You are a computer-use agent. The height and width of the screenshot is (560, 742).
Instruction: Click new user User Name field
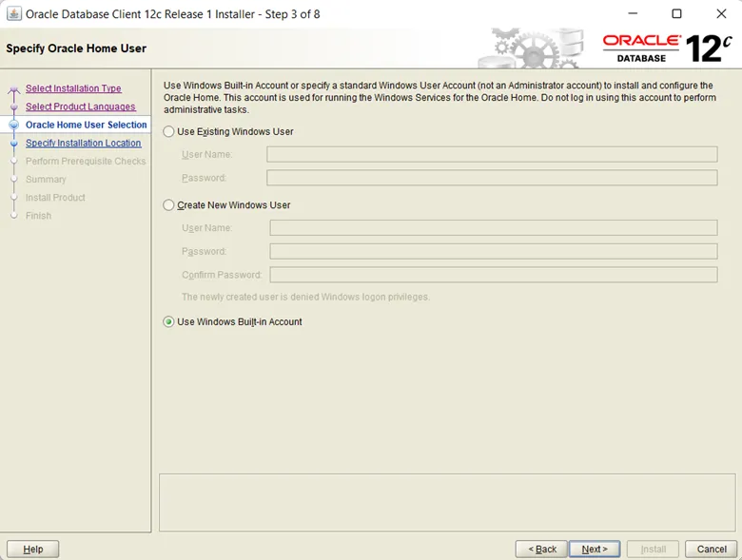click(x=494, y=227)
